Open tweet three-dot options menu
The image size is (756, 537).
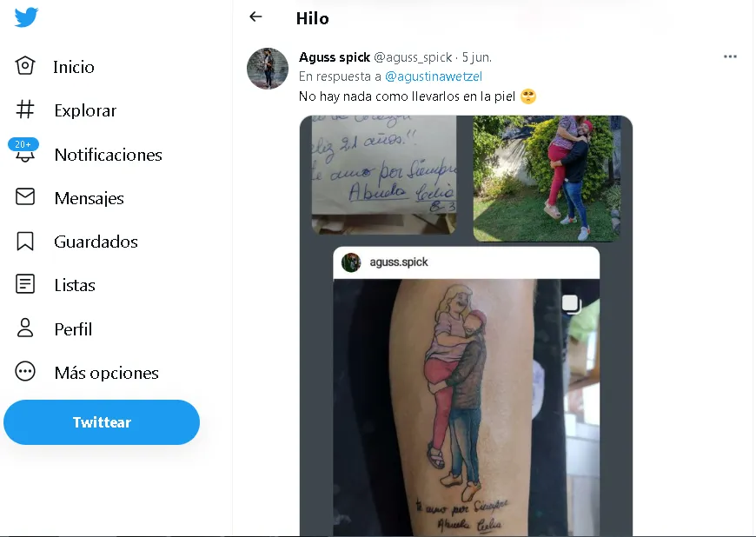(x=730, y=57)
